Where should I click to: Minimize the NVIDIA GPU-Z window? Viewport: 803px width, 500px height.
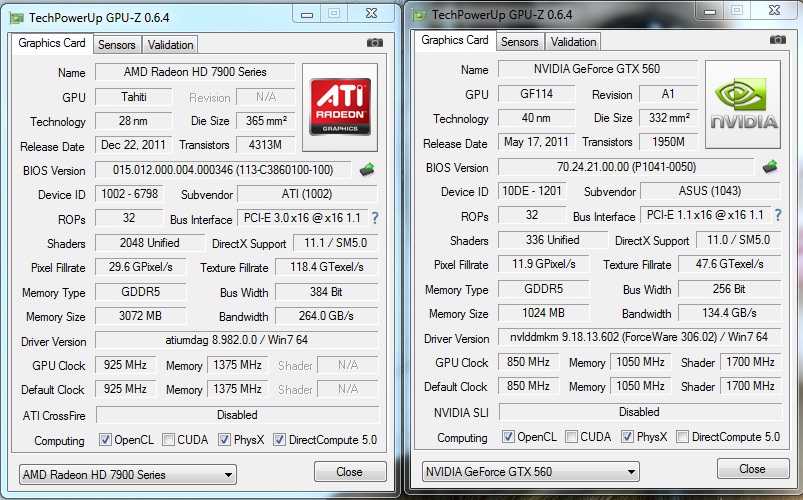click(709, 11)
